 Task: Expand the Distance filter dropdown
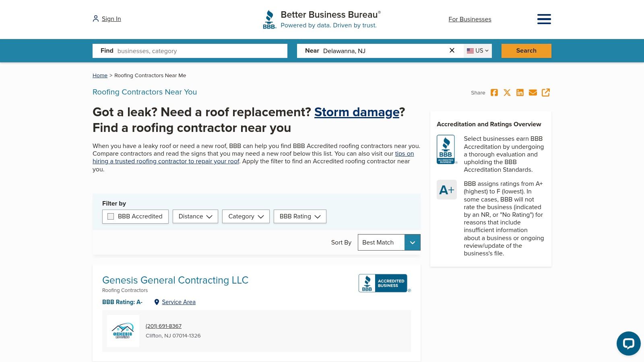click(195, 216)
